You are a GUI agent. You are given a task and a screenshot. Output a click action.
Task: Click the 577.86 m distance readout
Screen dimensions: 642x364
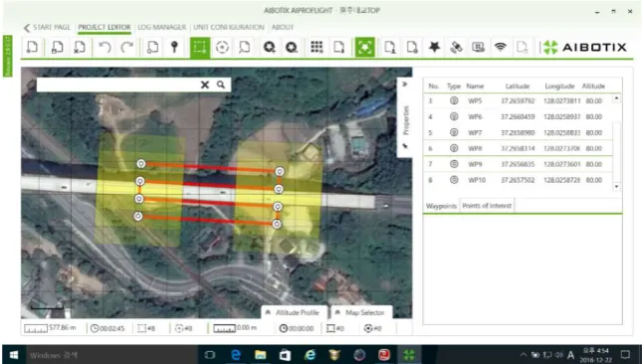tap(50, 328)
